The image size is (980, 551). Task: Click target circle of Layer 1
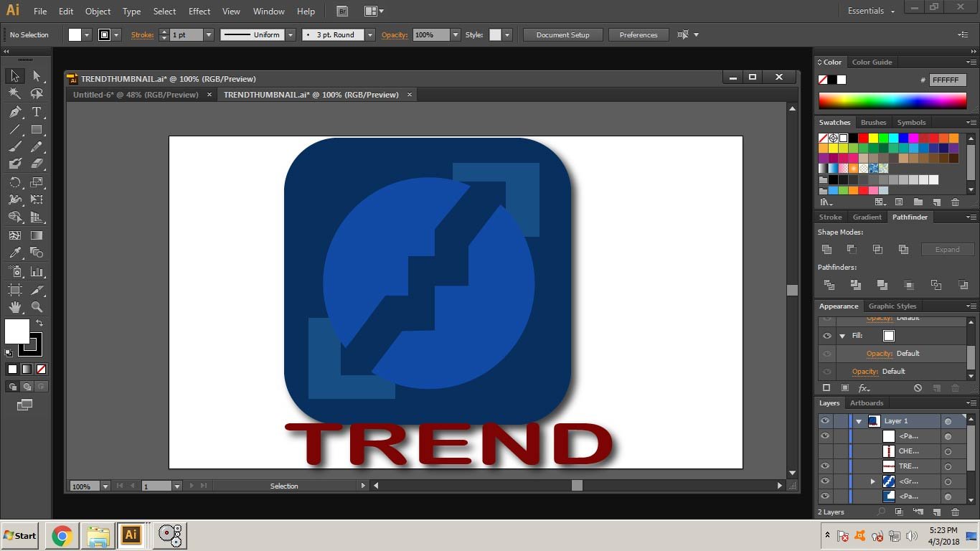(x=948, y=421)
